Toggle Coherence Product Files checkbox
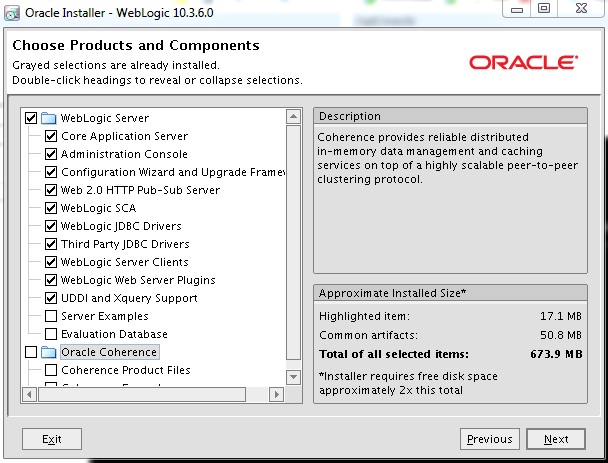608x463 pixels. (x=51, y=370)
